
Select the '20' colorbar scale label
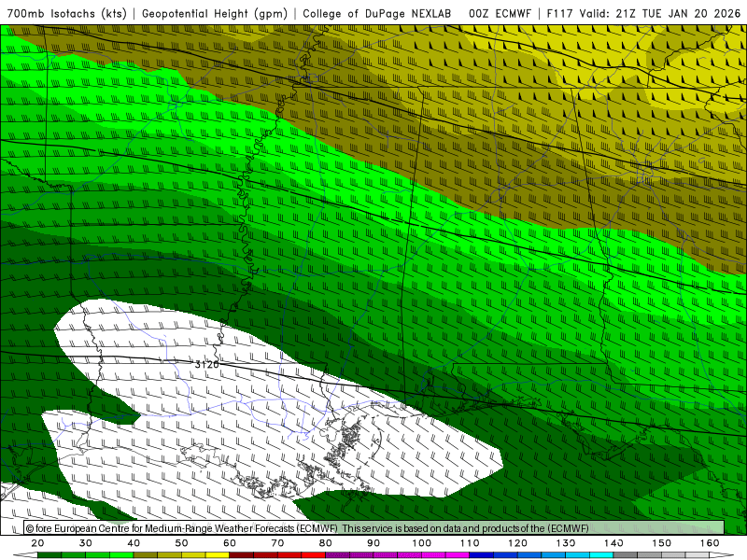pos(37,543)
